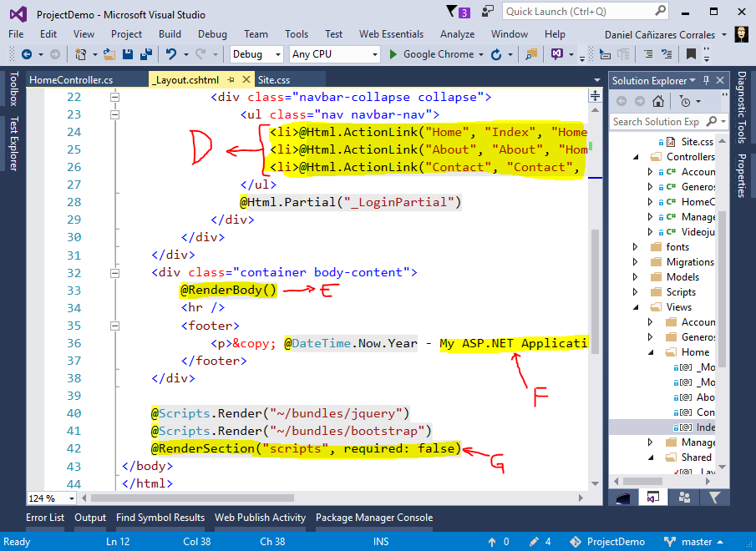
Task: Focus the Quick Launch search field
Action: [x=586, y=12]
